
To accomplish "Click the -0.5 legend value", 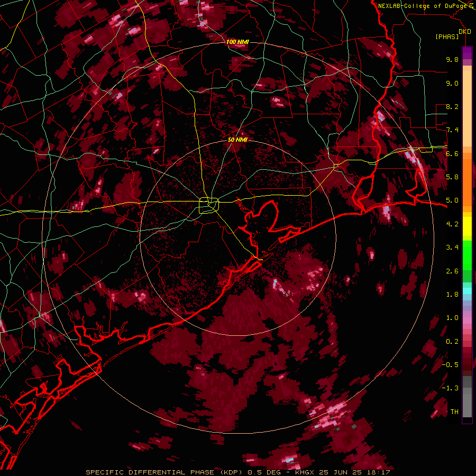I will click(450, 365).
